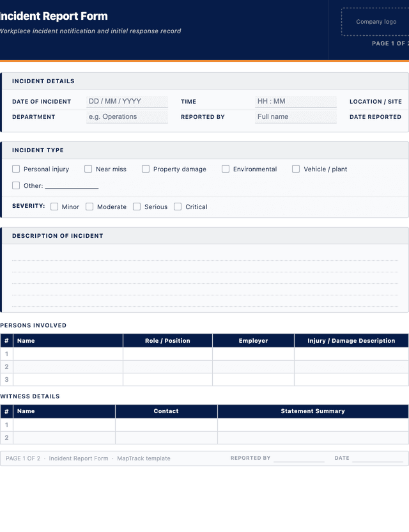Click the Description of Incident heading
409x532 pixels.
pos(58,236)
